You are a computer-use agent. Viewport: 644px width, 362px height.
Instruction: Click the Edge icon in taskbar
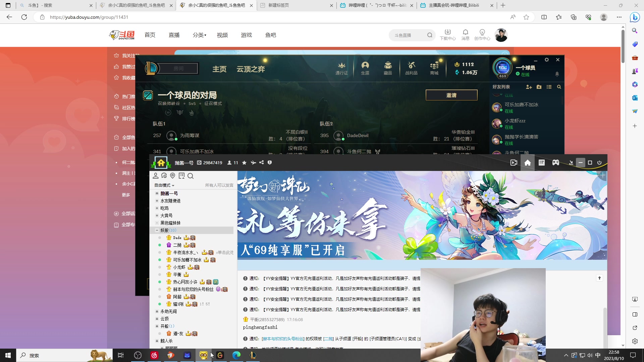click(x=236, y=355)
